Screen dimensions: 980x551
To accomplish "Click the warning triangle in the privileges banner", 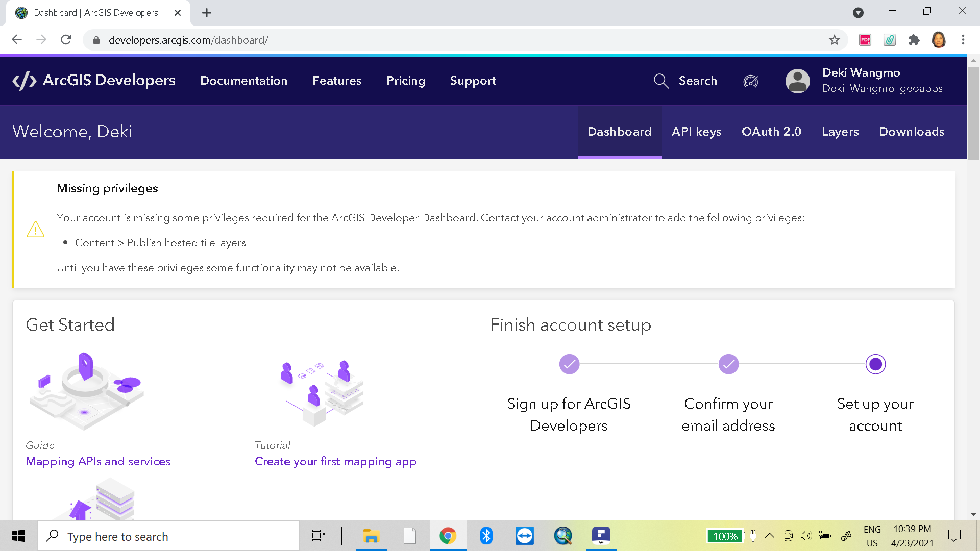I will pyautogui.click(x=36, y=230).
